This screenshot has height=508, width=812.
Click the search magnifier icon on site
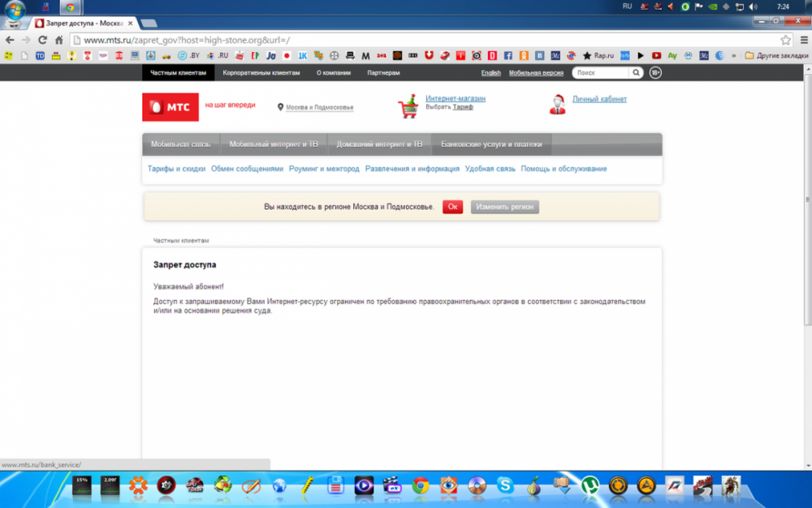tap(636, 72)
